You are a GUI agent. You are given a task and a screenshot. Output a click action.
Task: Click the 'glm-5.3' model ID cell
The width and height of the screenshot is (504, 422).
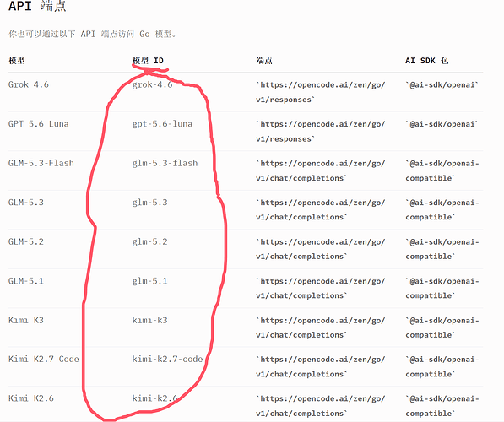coord(149,203)
